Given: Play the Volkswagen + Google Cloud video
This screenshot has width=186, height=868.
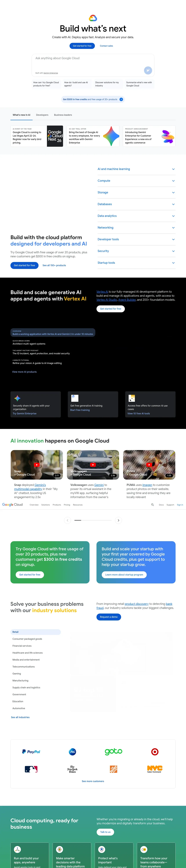Looking at the screenshot, I should coord(93,465).
